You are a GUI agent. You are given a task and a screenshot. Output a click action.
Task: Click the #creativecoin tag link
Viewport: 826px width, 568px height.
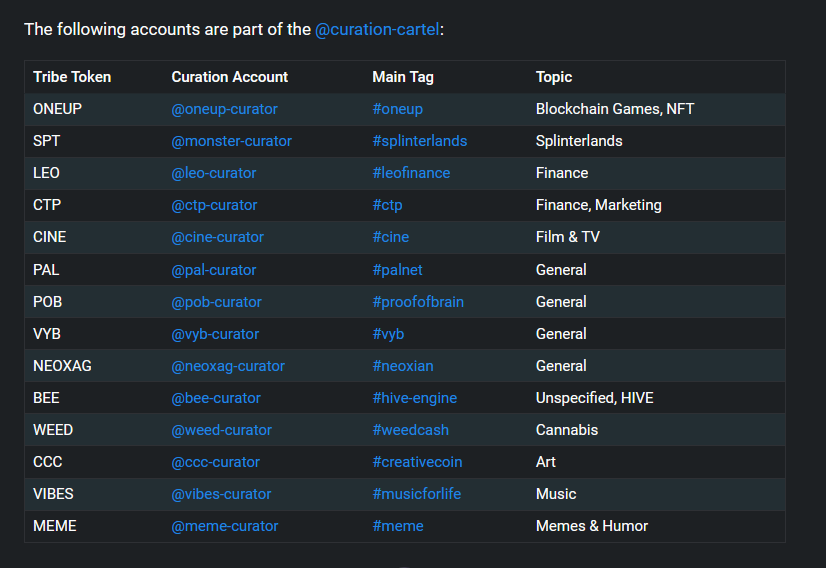[417, 462]
